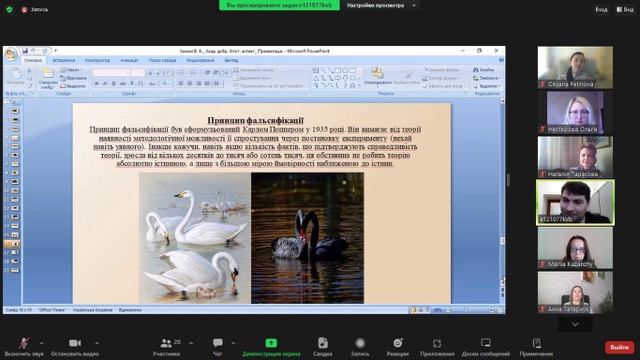Image resolution: width=640 pixels, height=360 pixels.
Task: Open the Чат chat panel
Action: point(218,347)
